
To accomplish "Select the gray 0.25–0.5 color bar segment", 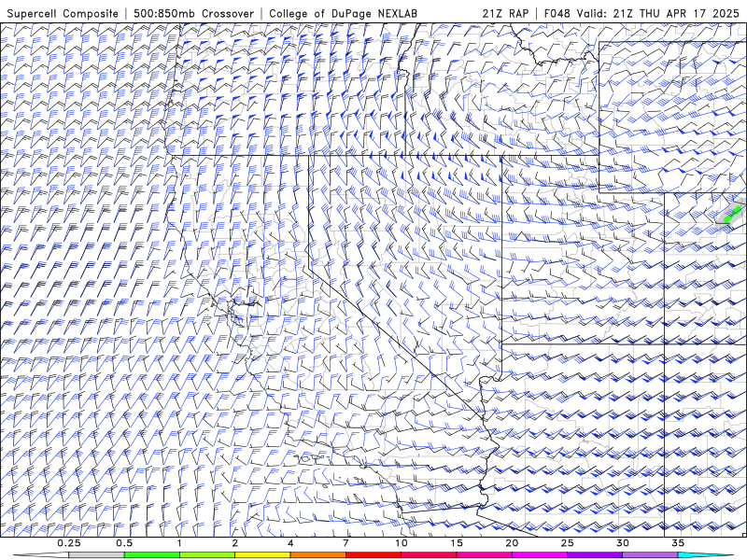I will click(x=96, y=555).
